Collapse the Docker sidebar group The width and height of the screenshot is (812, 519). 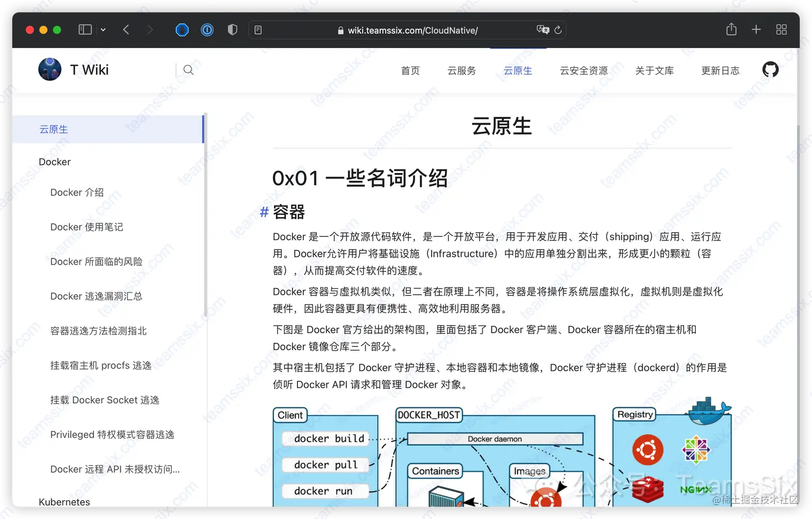click(55, 162)
